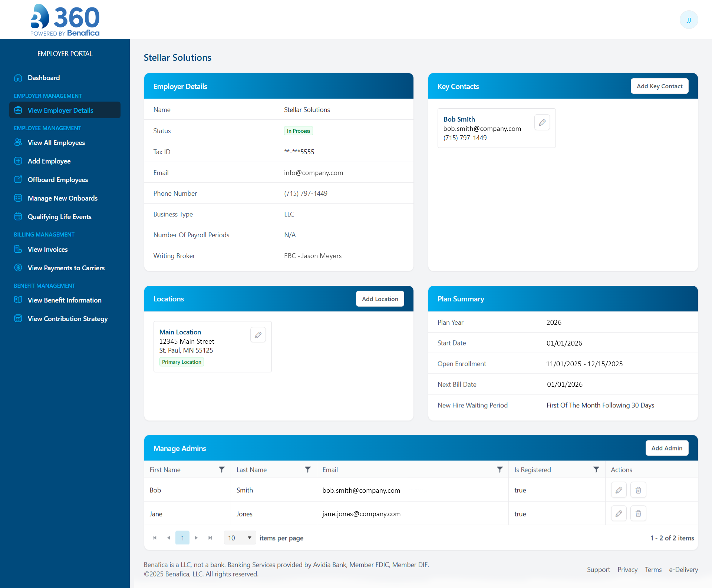The image size is (712, 588).
Task: Click the Add Admin button
Action: tap(666, 448)
